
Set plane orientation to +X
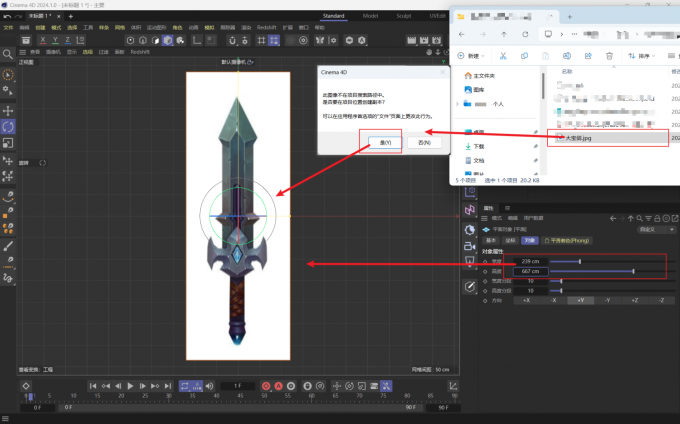pos(526,300)
